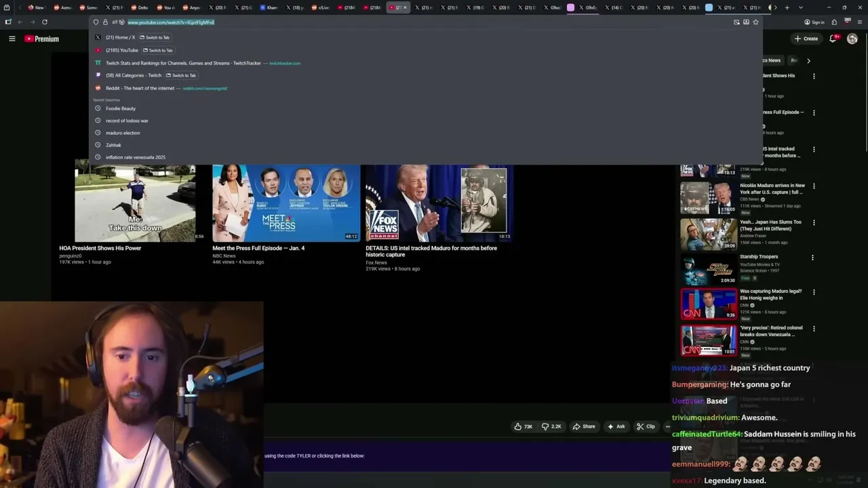Show more topic chips with the right chevron
Image resolution: width=868 pixels, height=488 pixels.
pos(808,60)
